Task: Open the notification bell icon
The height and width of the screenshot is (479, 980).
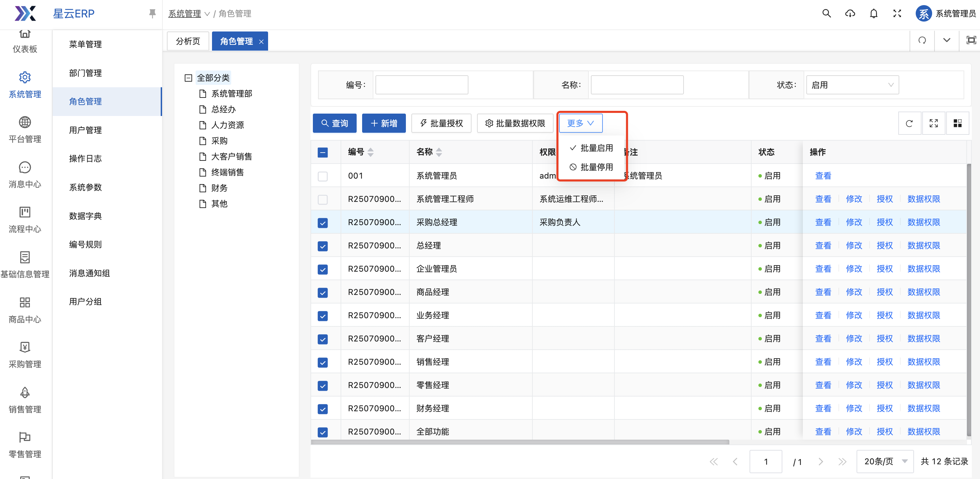Action: 873,14
